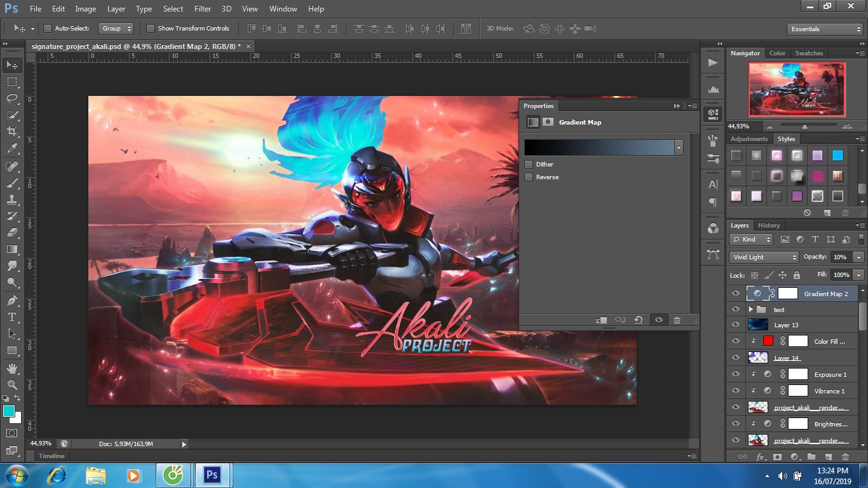The image size is (868, 488).
Task: Open the Properties panel flyout menu
Action: pyautogui.click(x=693, y=106)
